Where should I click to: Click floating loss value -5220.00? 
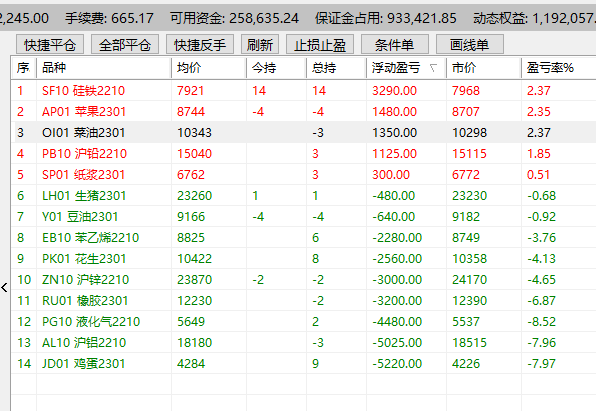397,363
